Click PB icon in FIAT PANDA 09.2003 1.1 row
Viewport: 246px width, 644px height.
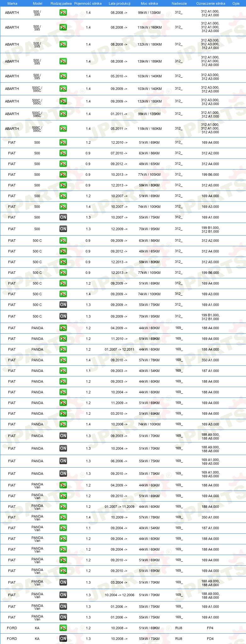(63, 371)
